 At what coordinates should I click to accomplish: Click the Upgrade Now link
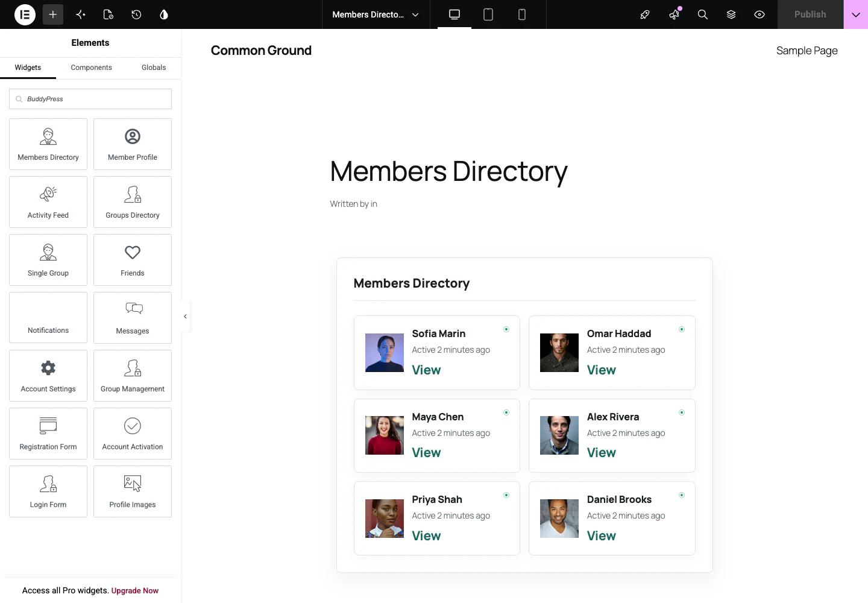coord(135,591)
